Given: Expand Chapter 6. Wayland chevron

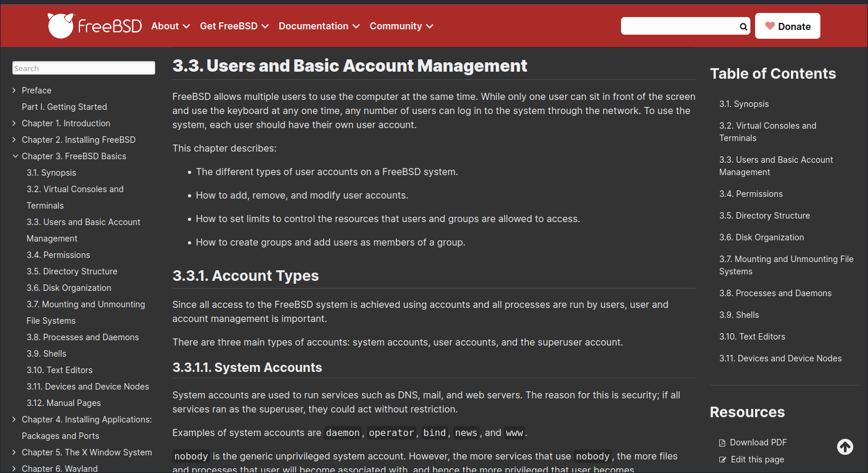Looking at the screenshot, I should tap(14, 468).
